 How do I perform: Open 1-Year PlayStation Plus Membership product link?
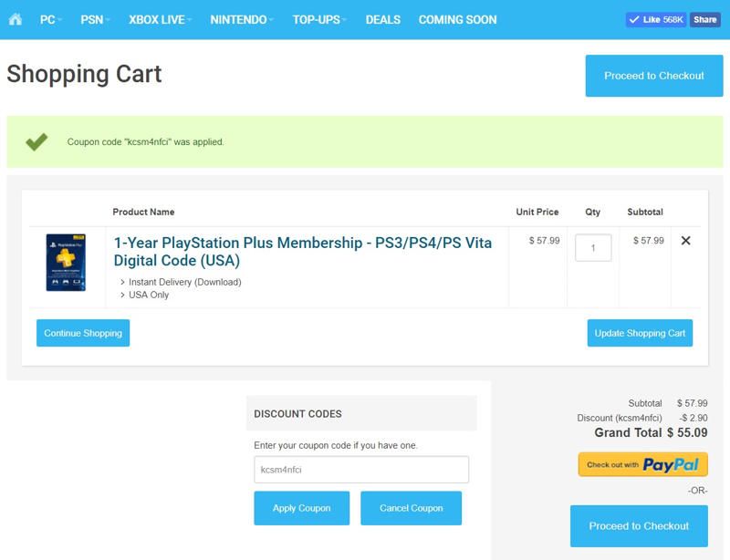303,252
